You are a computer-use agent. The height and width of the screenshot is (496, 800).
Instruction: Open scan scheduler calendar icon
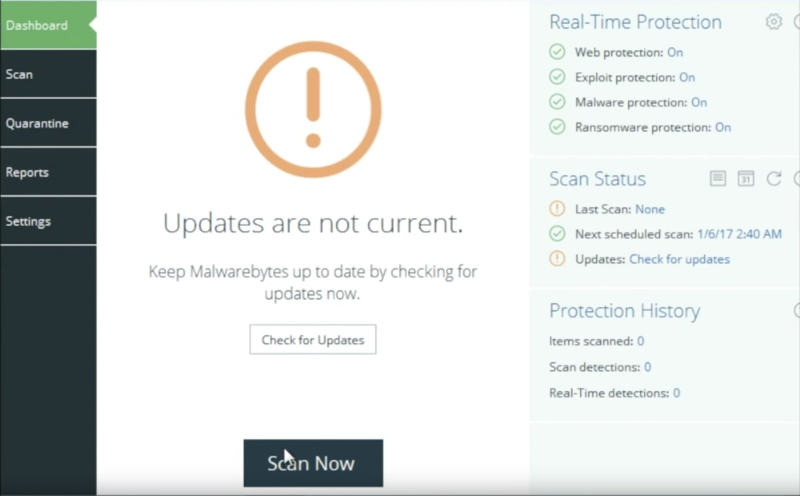click(746, 179)
